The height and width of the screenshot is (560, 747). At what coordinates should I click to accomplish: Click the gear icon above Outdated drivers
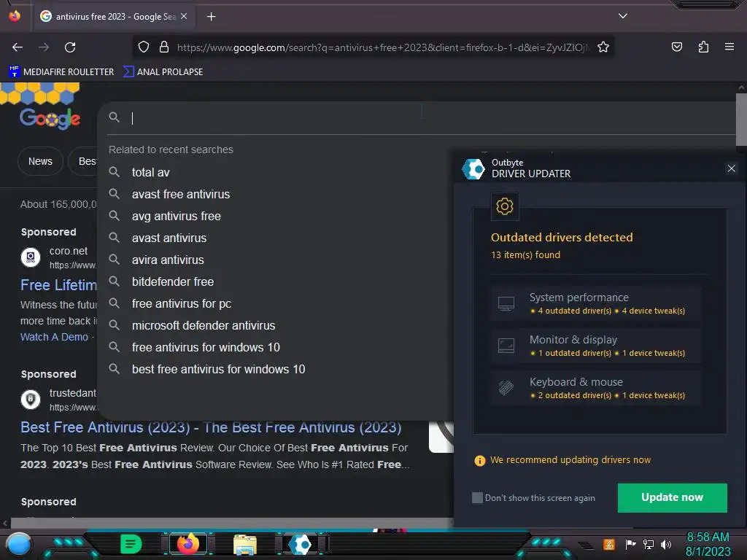coord(505,206)
